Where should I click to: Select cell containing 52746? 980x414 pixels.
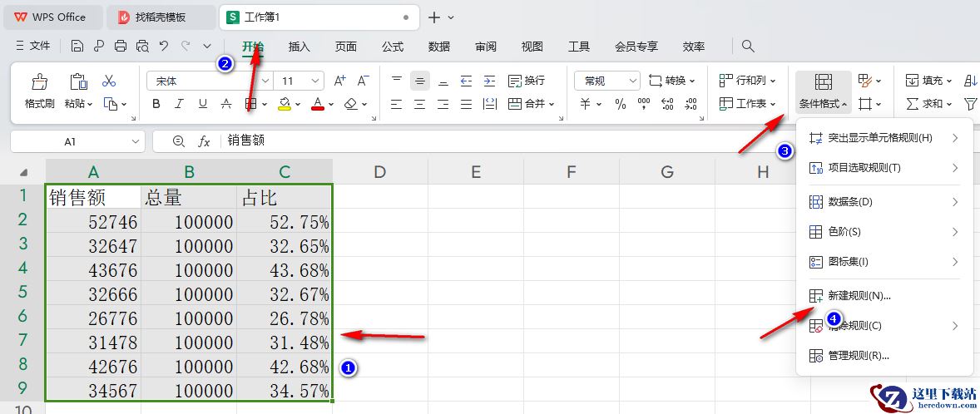point(93,222)
